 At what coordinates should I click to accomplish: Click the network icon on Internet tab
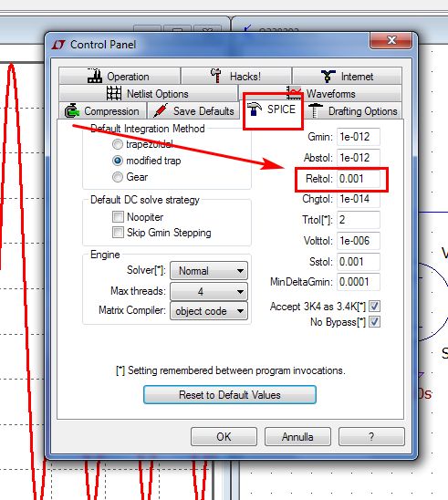328,77
